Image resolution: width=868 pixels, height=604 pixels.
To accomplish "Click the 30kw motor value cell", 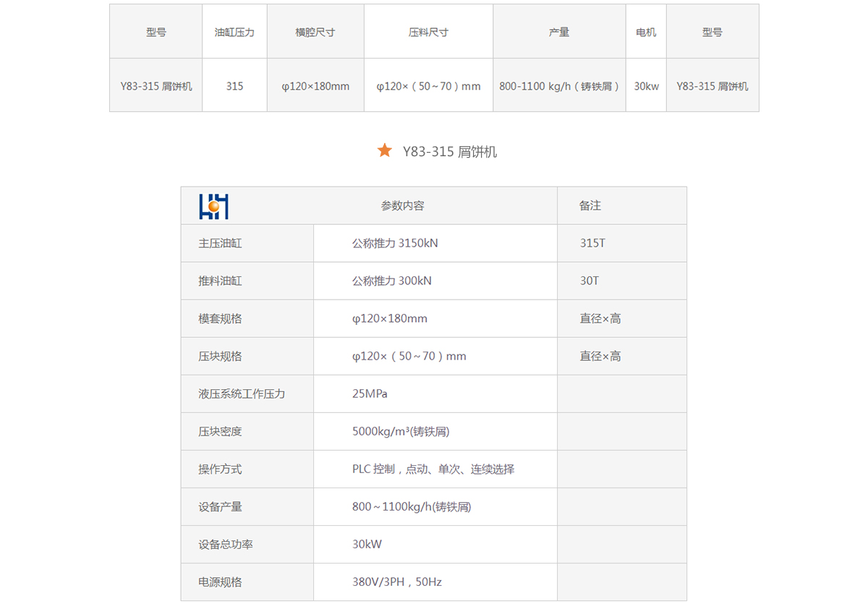I will point(646,86).
